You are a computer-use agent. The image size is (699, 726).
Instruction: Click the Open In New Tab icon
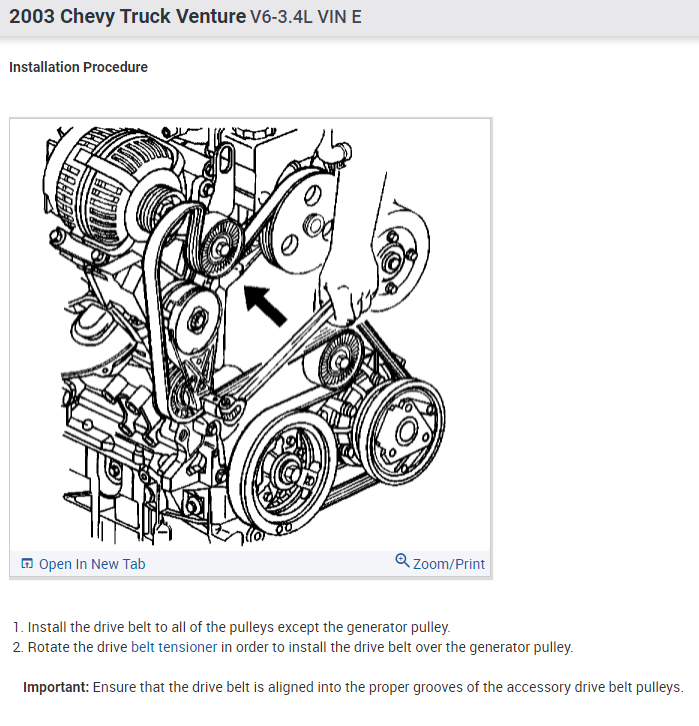click(27, 563)
